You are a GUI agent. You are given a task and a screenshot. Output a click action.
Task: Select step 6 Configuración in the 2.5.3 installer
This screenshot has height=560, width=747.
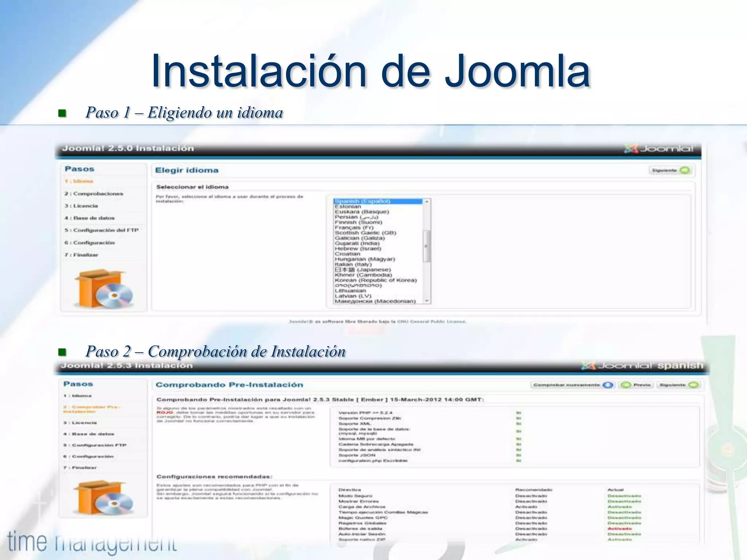click(88, 456)
